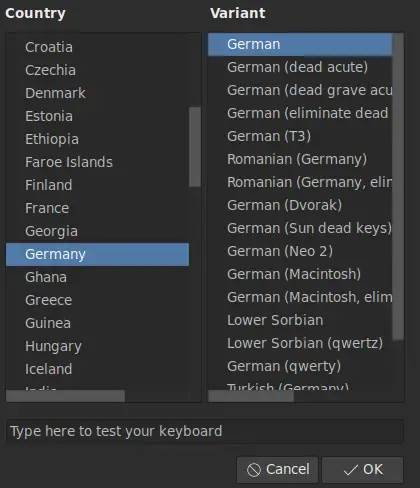The width and height of the screenshot is (420, 488).
Task: Pick Hungary from the Country list
Action: (97, 346)
